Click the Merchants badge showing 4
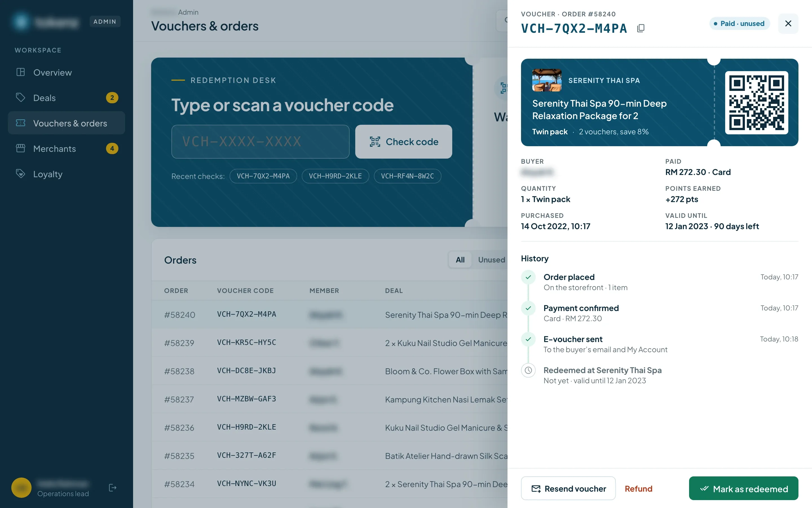Screen dimensions: 812x508 (x=112, y=148)
